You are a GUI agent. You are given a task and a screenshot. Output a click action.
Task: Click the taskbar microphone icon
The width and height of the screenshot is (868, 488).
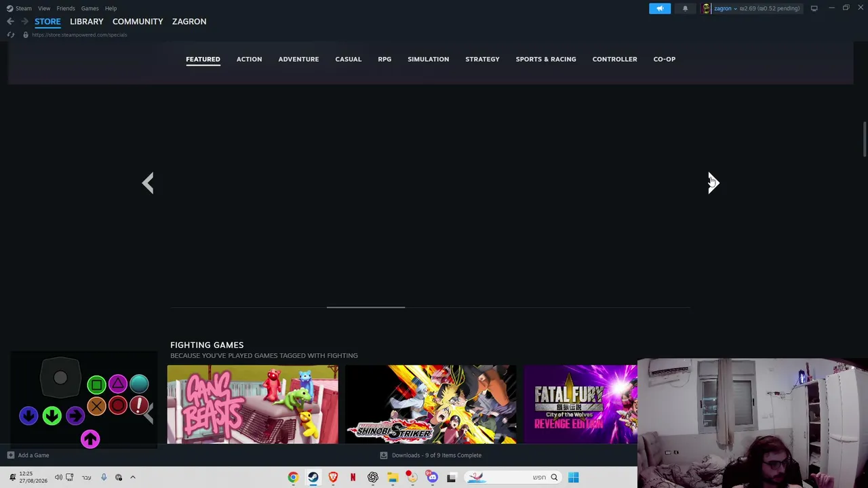tap(104, 477)
